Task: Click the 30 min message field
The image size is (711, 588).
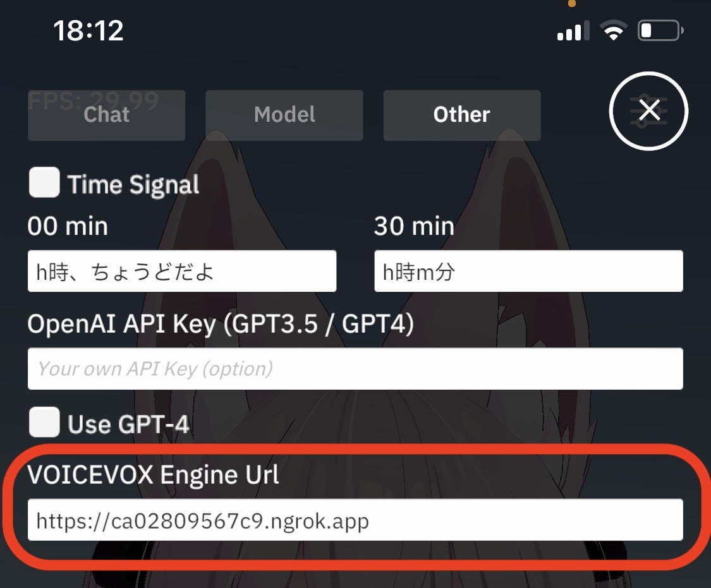Action: pyautogui.click(x=529, y=271)
